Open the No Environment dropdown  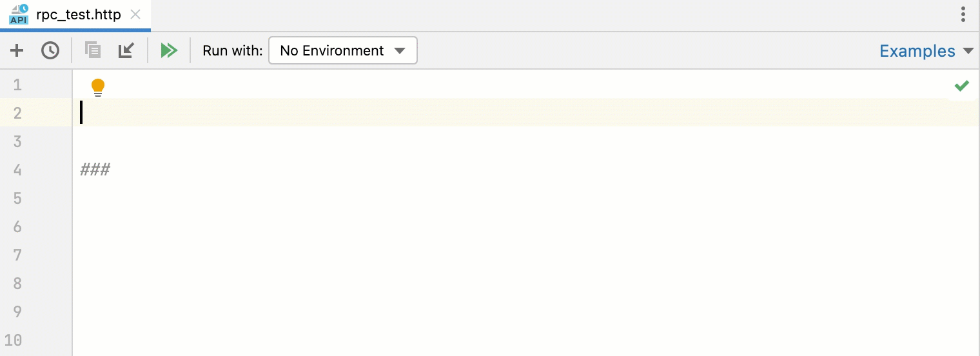[343, 50]
